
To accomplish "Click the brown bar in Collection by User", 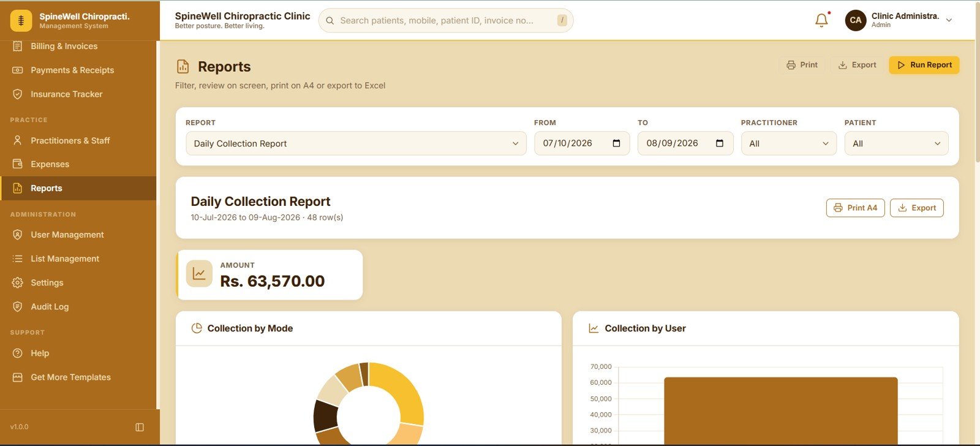I will [781, 410].
